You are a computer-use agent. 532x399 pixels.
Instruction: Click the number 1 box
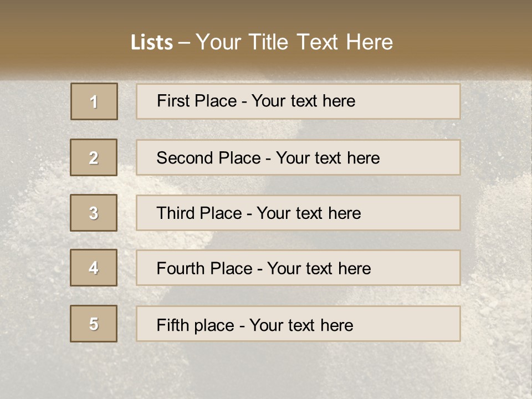click(x=94, y=101)
